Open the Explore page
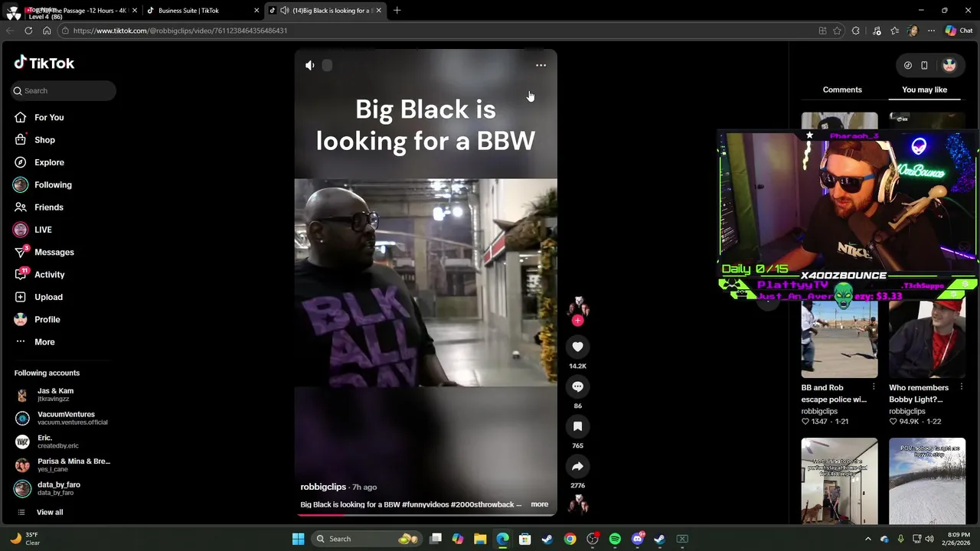980x551 pixels. pos(49,162)
